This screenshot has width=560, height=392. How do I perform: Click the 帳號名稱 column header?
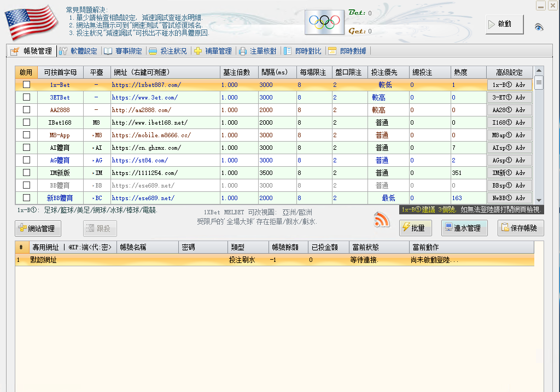pos(147,247)
